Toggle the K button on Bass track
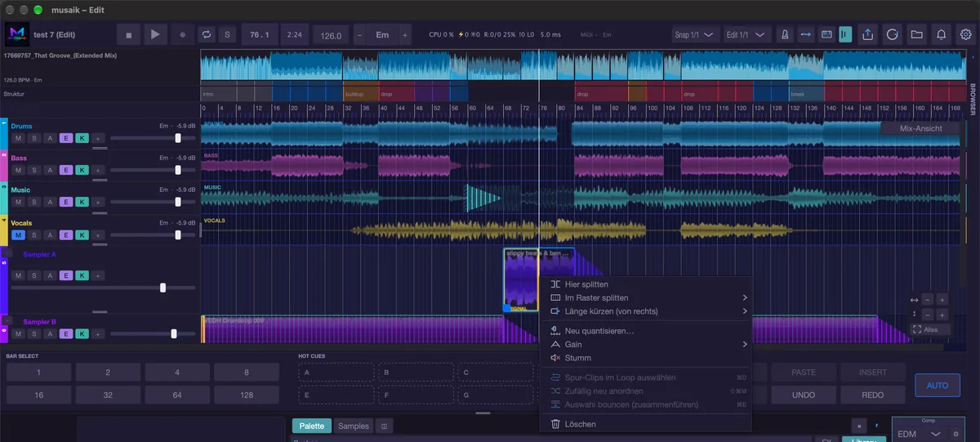980x442 pixels. 81,170
